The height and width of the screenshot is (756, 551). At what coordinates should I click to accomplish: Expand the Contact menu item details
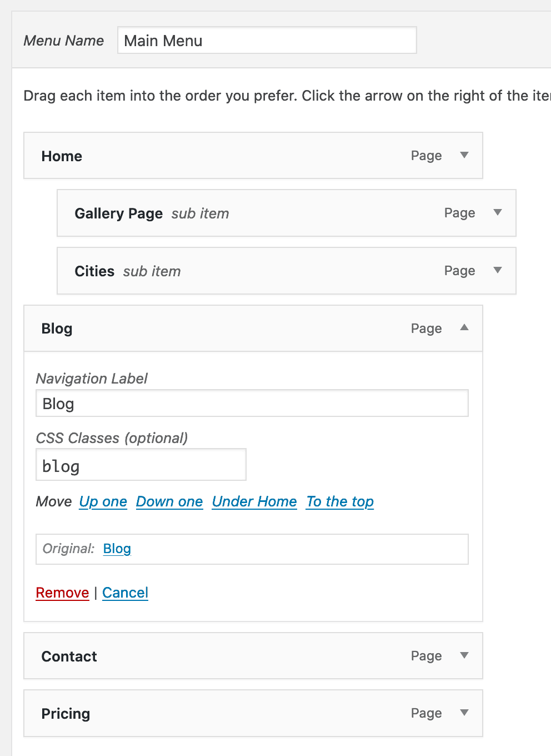[464, 655]
